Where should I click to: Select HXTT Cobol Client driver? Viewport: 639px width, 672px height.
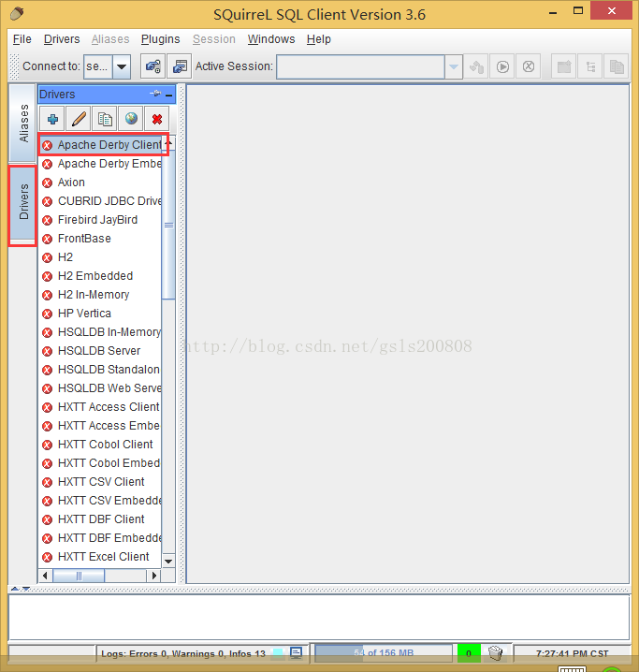pyautogui.click(x=101, y=445)
